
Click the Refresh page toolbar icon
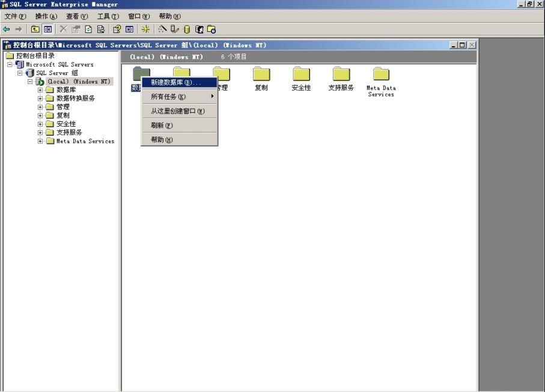pyautogui.click(x=89, y=29)
